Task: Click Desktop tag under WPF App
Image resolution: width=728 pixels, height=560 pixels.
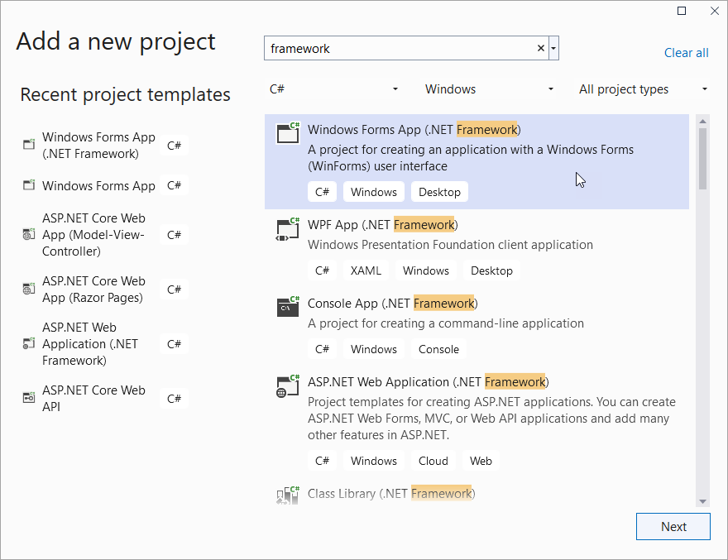Action: (491, 270)
